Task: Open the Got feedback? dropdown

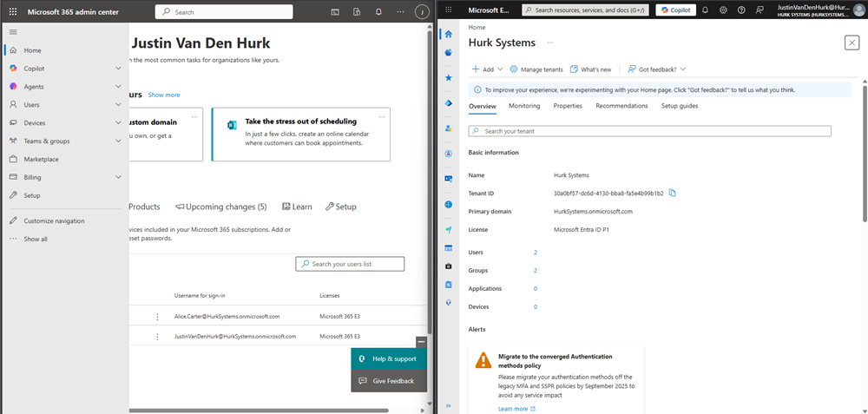Action: [x=656, y=69]
